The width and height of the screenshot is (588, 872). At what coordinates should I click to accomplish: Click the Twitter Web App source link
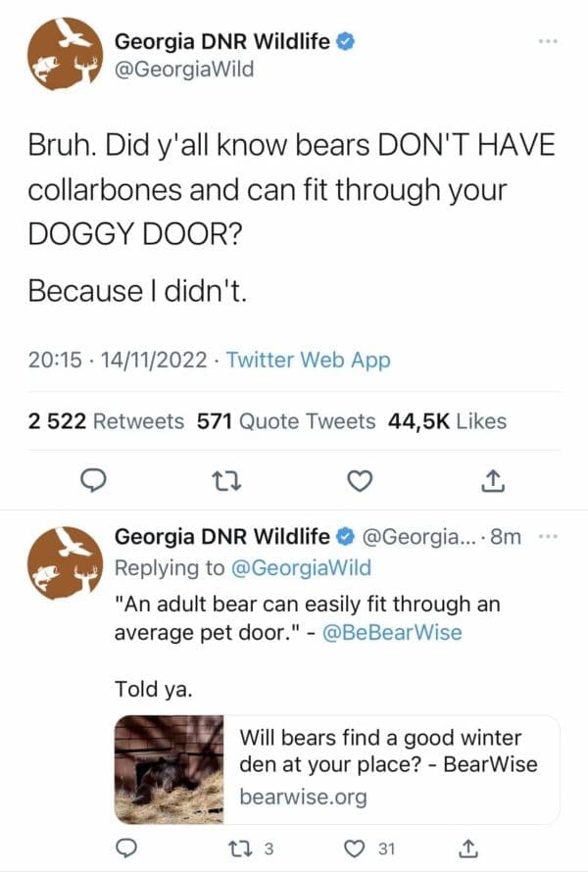(308, 361)
